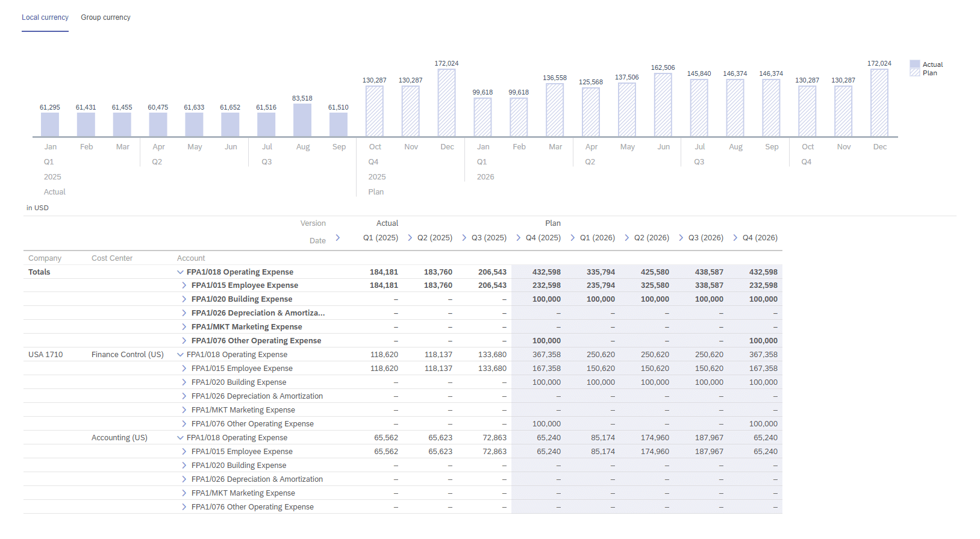Expand the Date row chevron

point(338,238)
